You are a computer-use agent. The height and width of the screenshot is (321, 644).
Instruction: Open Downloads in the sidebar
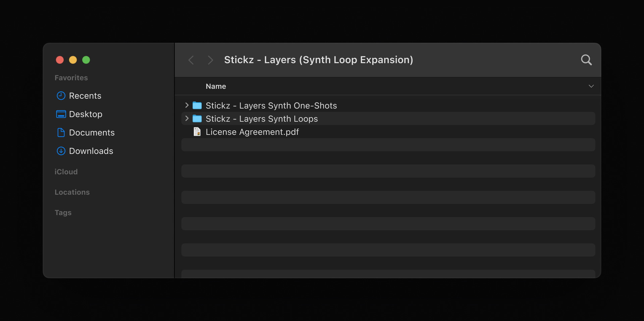tap(91, 151)
